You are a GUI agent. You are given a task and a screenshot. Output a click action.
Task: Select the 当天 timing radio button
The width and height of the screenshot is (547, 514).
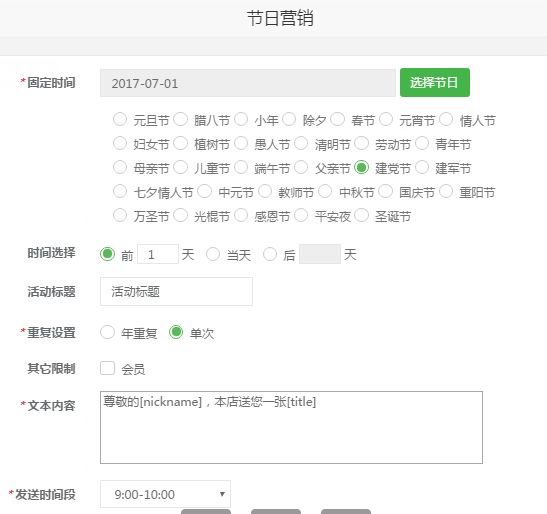point(213,254)
